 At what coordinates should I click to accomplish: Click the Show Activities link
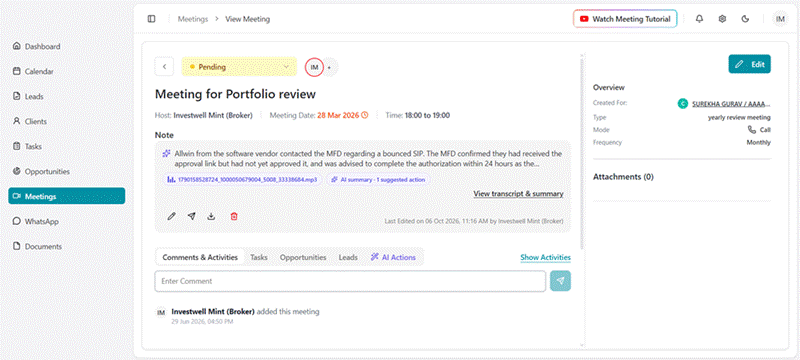[545, 258]
